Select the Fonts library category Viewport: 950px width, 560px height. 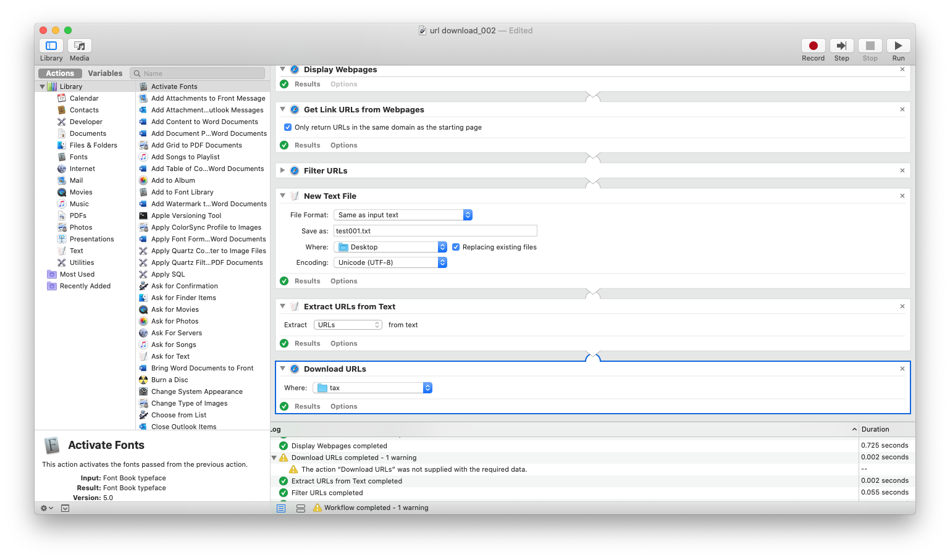click(78, 157)
